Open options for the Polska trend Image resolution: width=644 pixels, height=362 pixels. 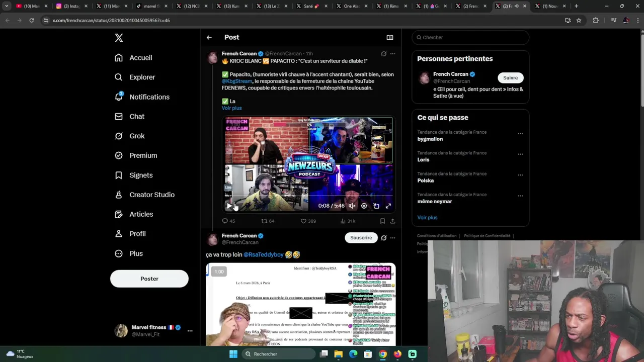[x=520, y=175]
